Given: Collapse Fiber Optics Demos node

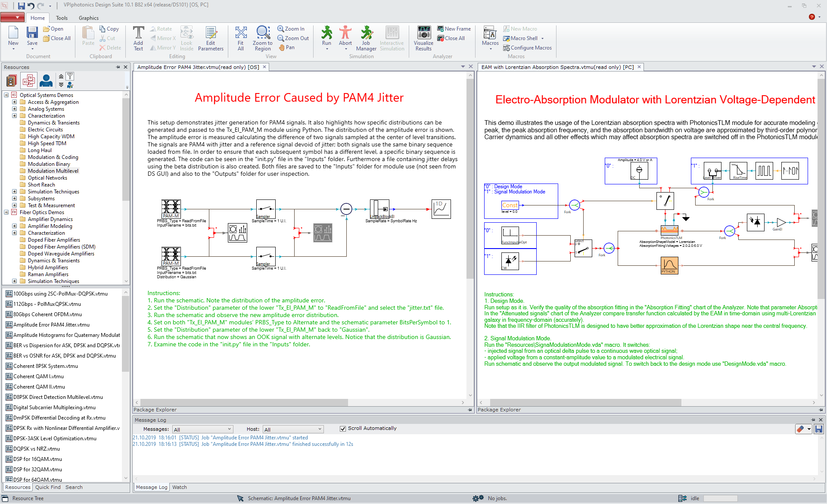Looking at the screenshot, I should pyautogui.click(x=6, y=212).
